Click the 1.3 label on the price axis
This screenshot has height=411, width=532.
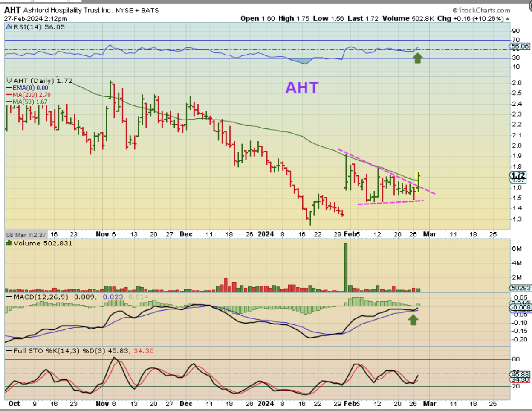pyautogui.click(x=517, y=219)
